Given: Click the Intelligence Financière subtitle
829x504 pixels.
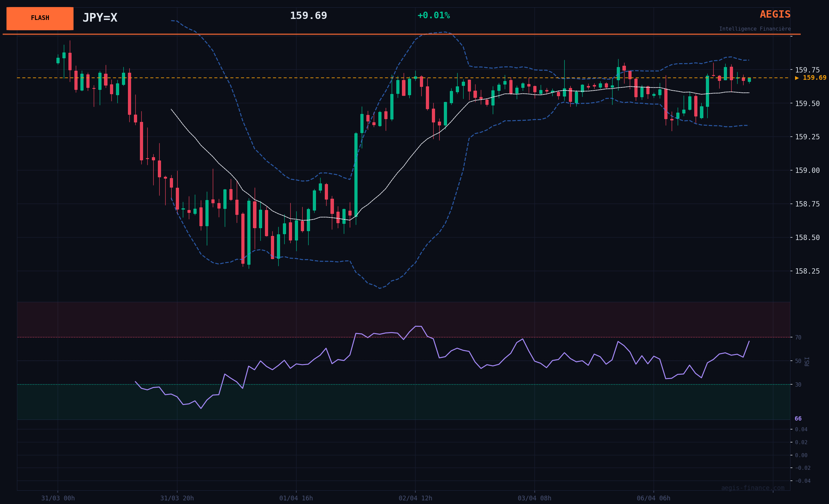Looking at the screenshot, I should click(755, 29).
